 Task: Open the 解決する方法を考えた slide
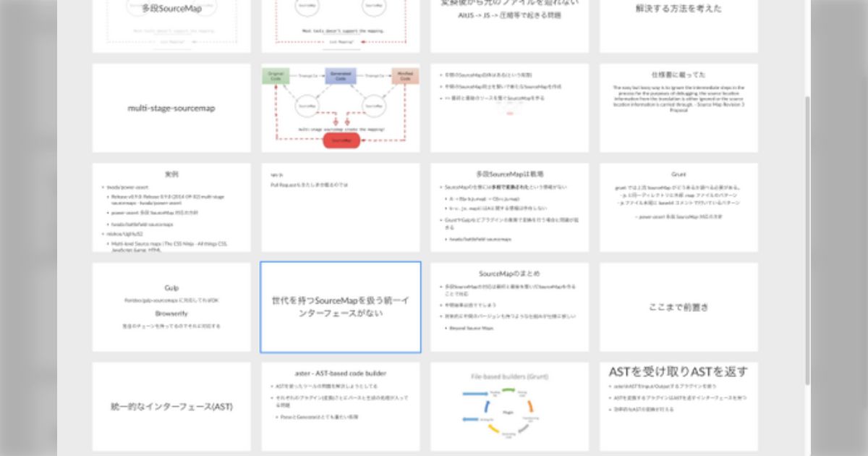click(678, 25)
